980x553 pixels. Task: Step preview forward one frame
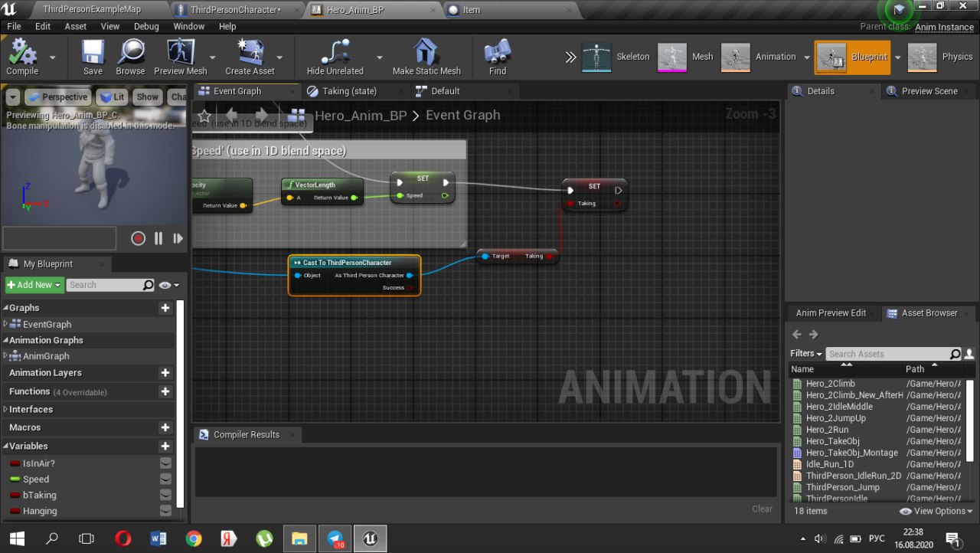tap(178, 238)
